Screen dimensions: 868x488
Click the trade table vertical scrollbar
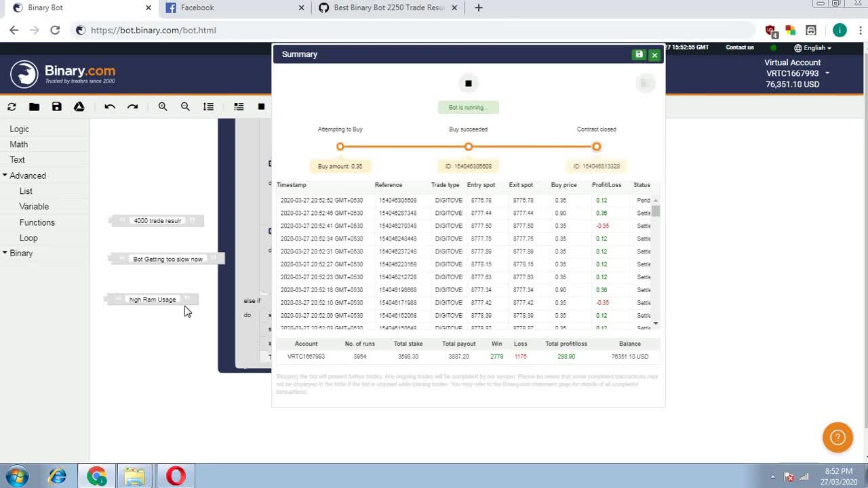pos(656,258)
